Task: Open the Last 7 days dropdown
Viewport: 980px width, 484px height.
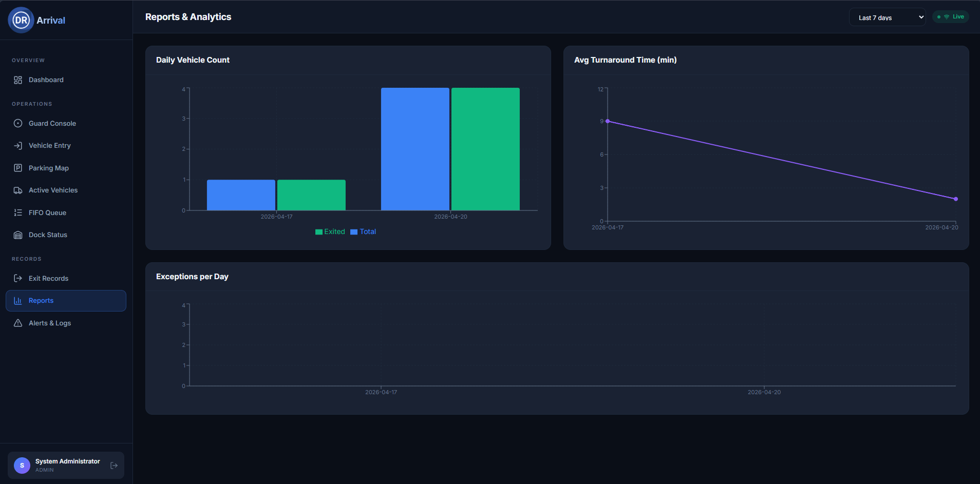Action: 887,17
